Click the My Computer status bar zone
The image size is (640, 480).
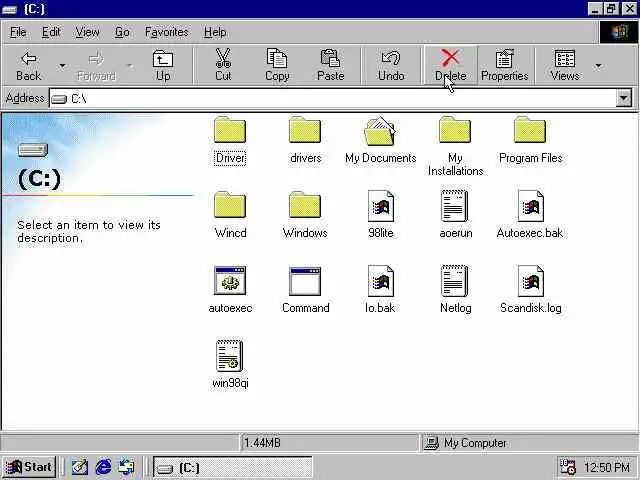[528, 443]
